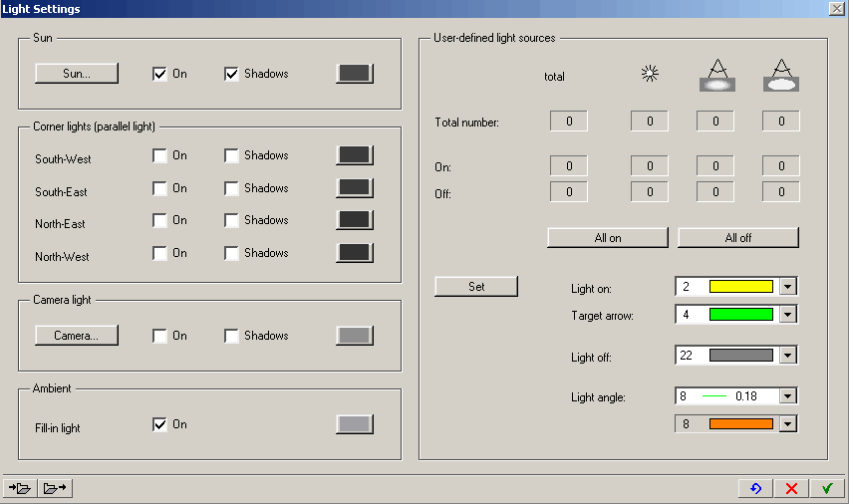Screen dimensions: 849x504
Task: Open the Light angle line width dropdown
Action: click(787, 396)
